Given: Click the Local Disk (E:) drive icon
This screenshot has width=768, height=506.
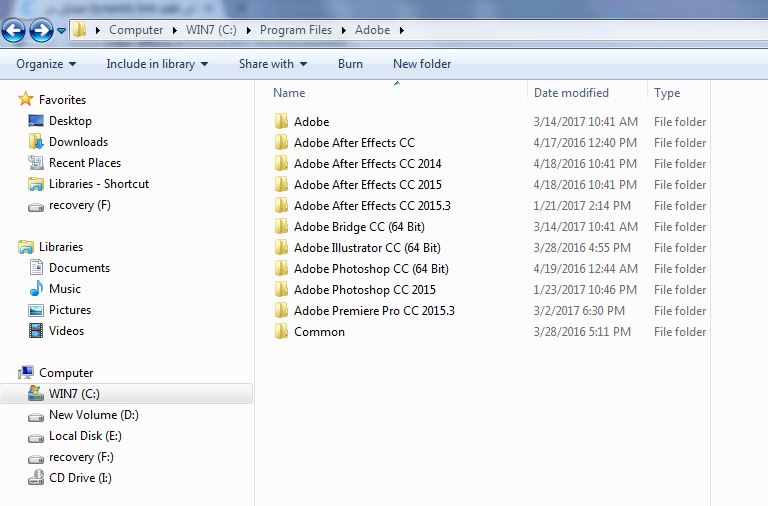Looking at the screenshot, I should (x=36, y=437).
